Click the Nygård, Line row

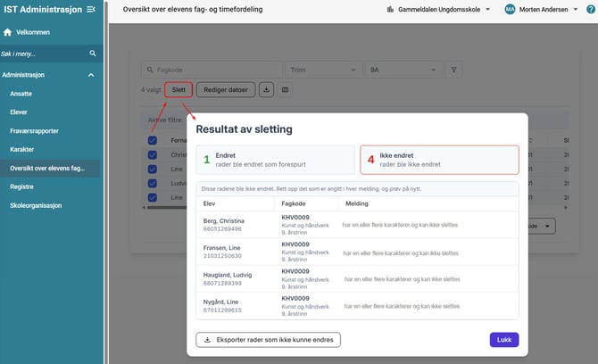(x=357, y=306)
